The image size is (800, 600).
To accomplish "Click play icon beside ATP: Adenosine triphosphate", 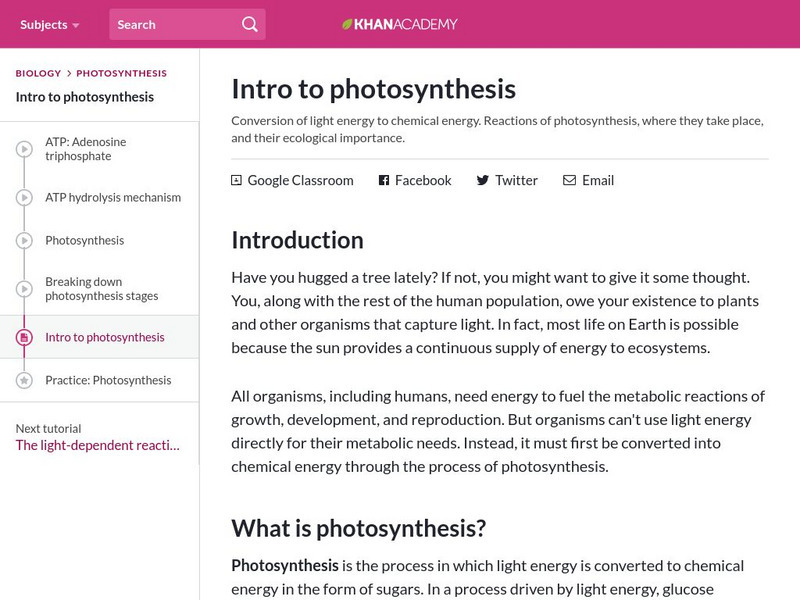I will 24,149.
